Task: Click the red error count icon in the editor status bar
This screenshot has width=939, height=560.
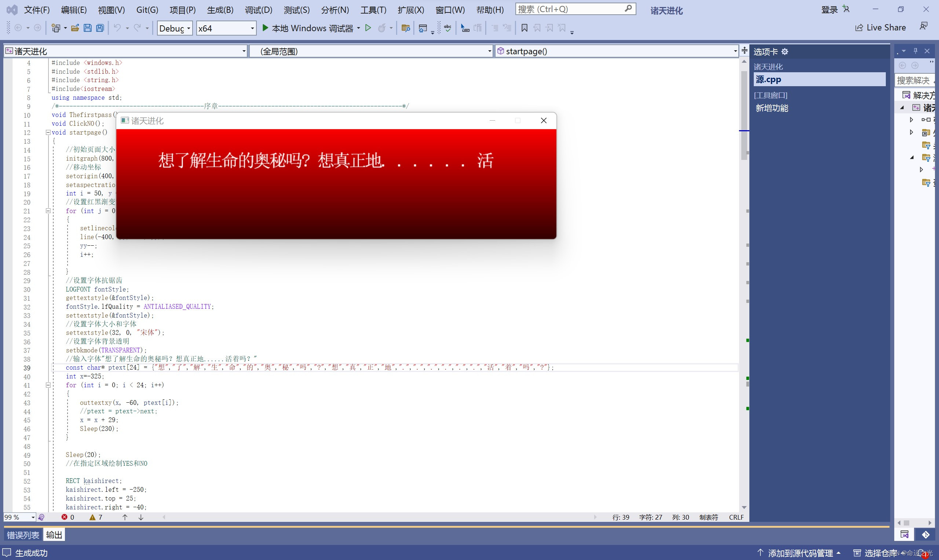Action: tap(65, 517)
